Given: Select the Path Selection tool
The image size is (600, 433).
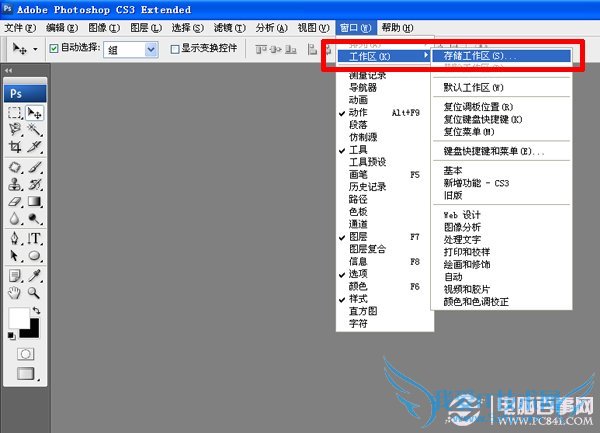Looking at the screenshot, I should click(15, 255).
